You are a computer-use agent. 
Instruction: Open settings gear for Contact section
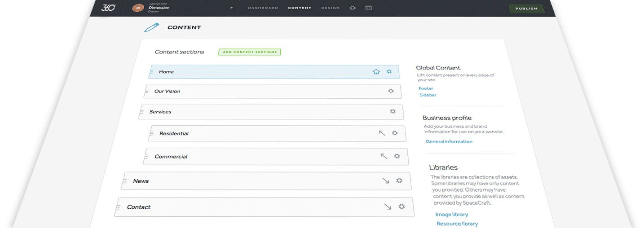tap(402, 206)
